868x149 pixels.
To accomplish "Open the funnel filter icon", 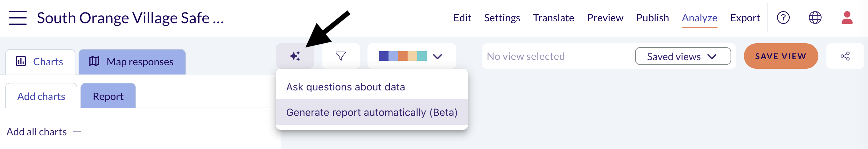I will coord(341,56).
